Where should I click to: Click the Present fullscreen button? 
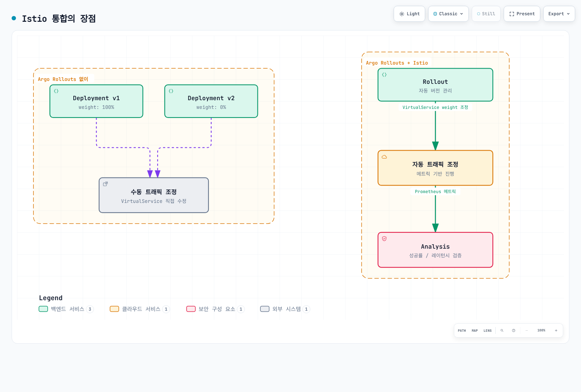coord(522,14)
